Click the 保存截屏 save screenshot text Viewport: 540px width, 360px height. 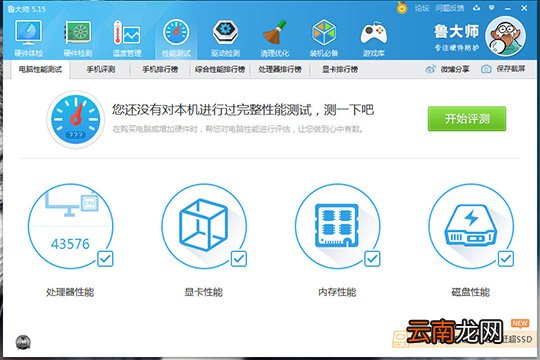coord(511,69)
